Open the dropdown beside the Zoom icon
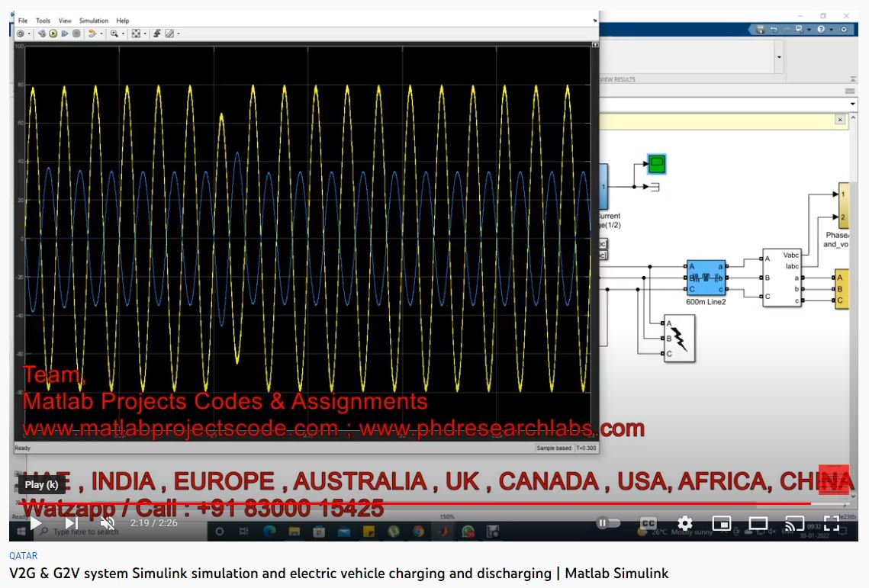This screenshot has width=869, height=588. point(123,33)
